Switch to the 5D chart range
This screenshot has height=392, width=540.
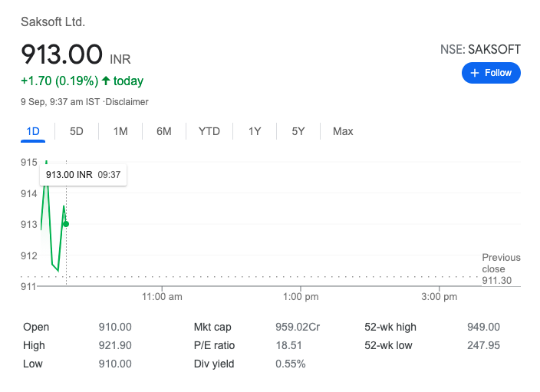[77, 131]
